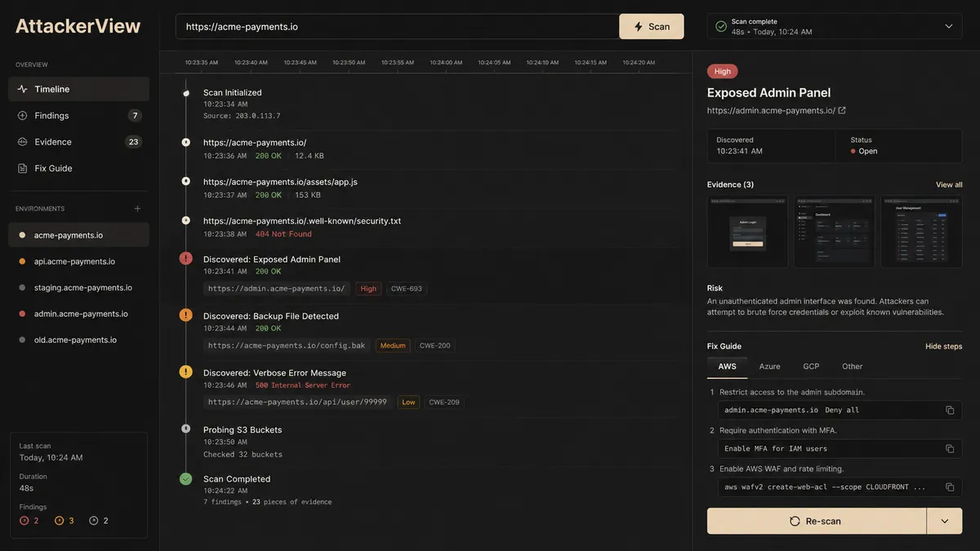Click the red high findings count icon
This screenshot has height=551, width=980.
(x=24, y=521)
